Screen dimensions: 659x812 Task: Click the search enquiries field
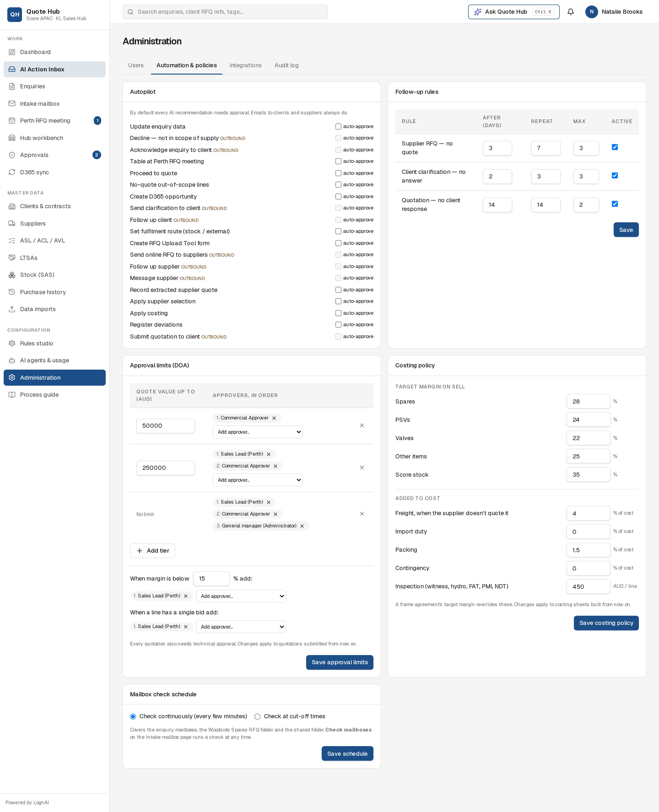225,12
